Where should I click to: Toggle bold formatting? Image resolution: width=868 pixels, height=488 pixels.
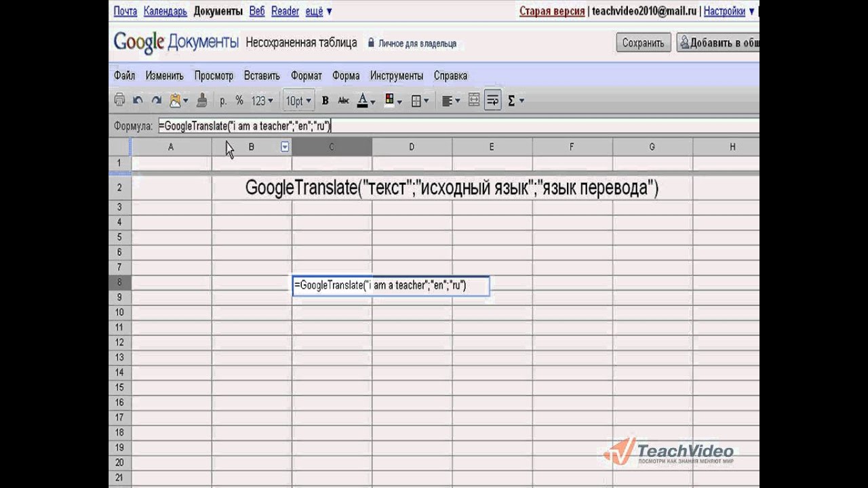[x=325, y=100]
